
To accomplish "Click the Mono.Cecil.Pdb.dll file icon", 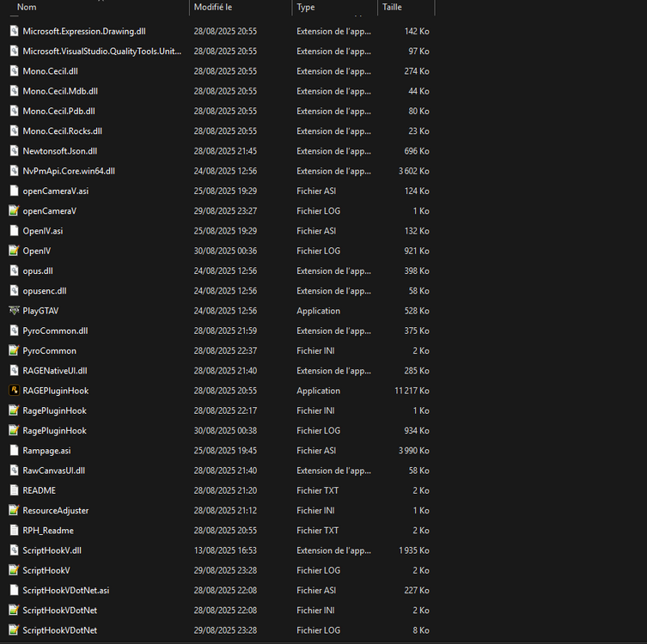I will pyautogui.click(x=14, y=111).
